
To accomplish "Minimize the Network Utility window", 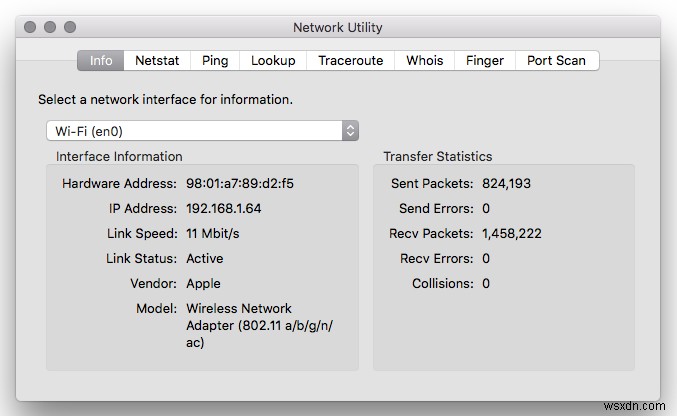I will 52,27.
